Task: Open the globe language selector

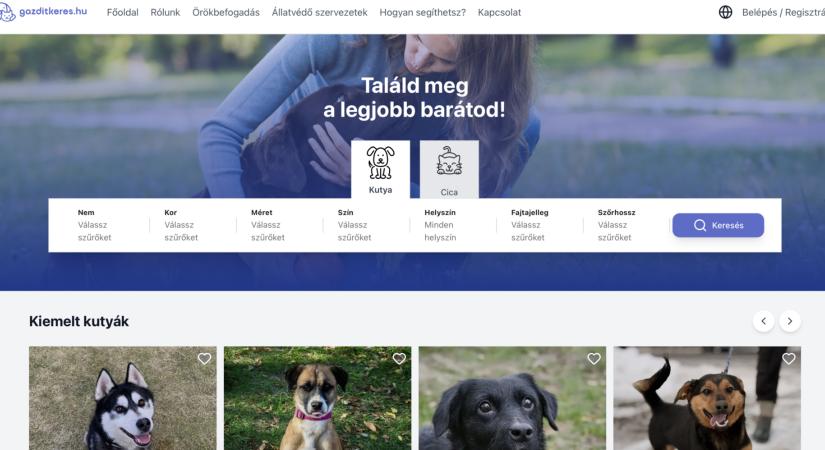Action: click(x=725, y=12)
